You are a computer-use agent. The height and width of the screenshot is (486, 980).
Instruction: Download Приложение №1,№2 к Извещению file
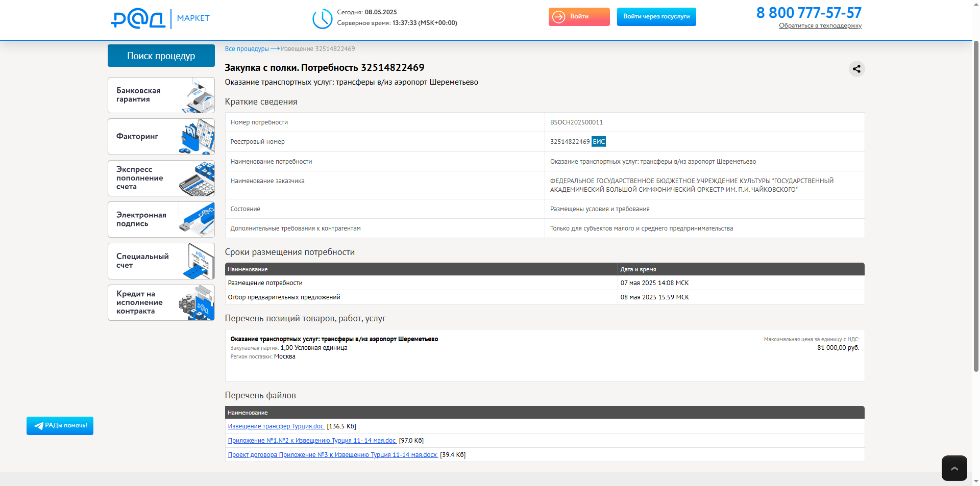[x=312, y=441]
